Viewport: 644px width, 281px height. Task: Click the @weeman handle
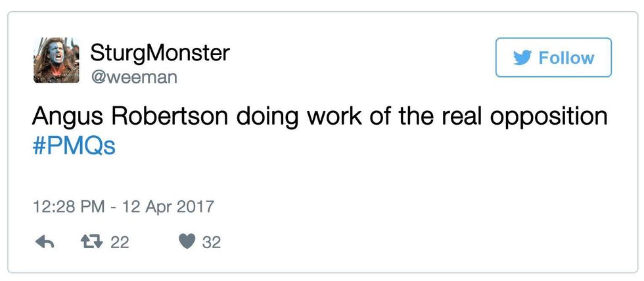click(x=133, y=77)
